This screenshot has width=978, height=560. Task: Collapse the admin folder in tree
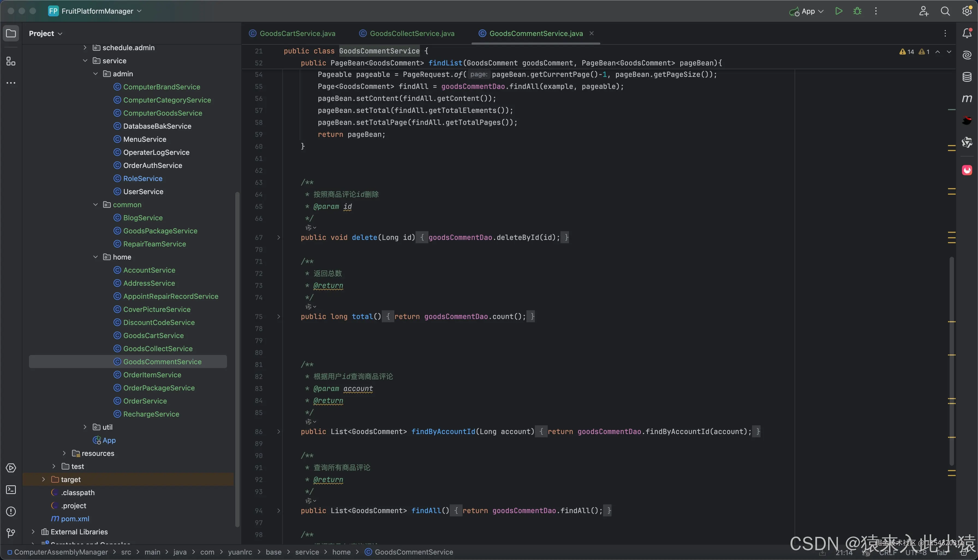point(96,74)
